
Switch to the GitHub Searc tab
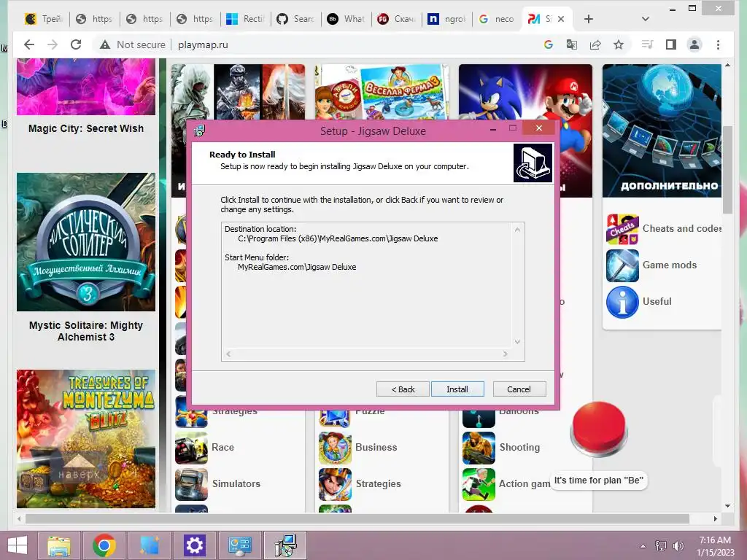coord(296,19)
